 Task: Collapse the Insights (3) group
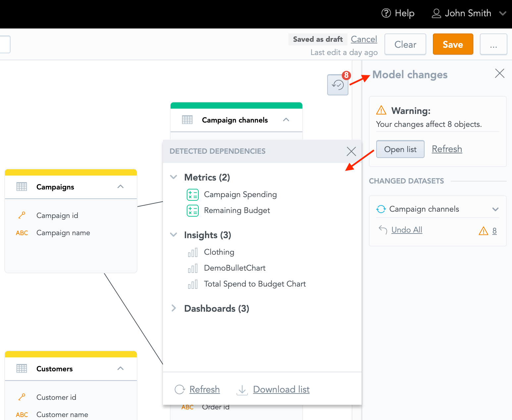(x=174, y=235)
